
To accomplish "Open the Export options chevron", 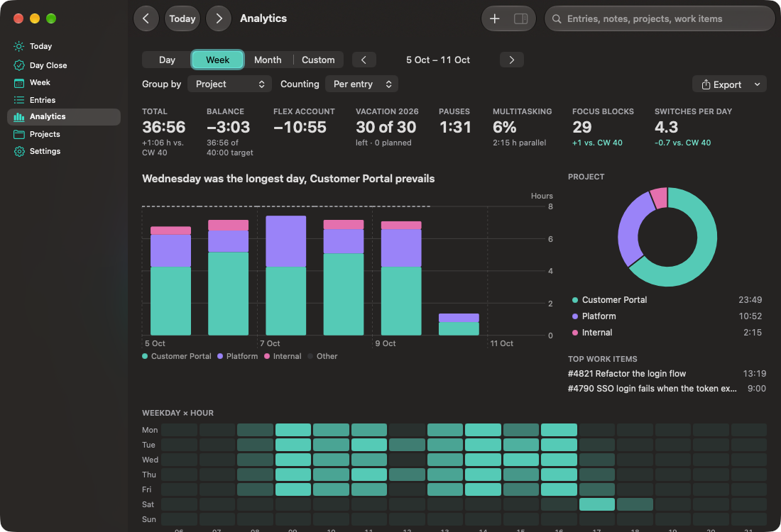I will 757,84.
